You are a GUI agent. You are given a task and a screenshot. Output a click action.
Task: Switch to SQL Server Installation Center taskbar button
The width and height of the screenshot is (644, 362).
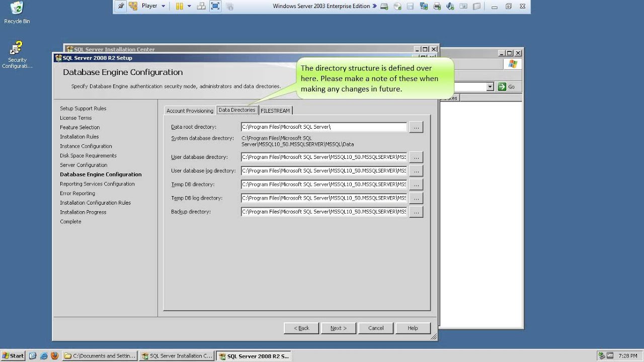click(177, 356)
